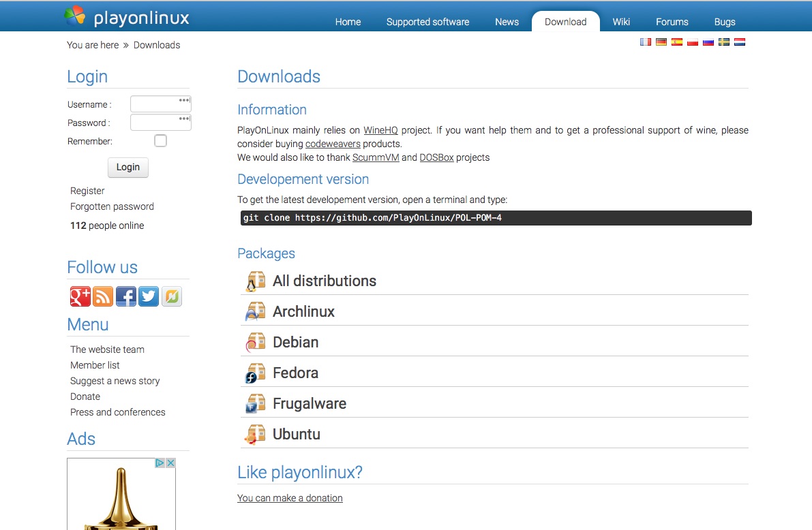This screenshot has height=530, width=812.
Task: Focus the Password input field
Action: 160,122
